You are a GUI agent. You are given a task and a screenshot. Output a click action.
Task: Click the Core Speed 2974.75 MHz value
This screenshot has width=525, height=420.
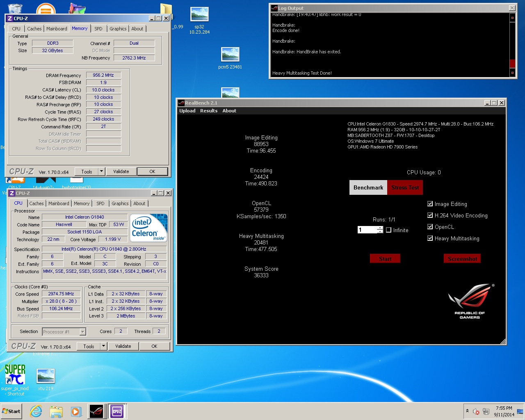click(61, 294)
